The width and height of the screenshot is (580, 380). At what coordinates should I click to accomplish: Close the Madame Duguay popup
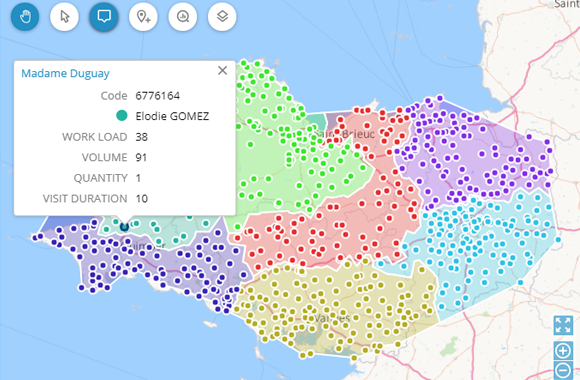[222, 70]
